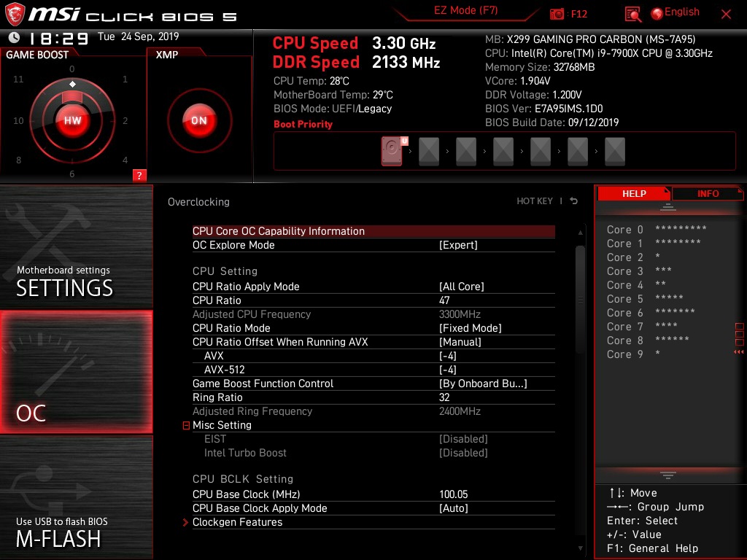The image size is (747, 560).
Task: Open the OC overclocking section
Action: tap(76, 372)
